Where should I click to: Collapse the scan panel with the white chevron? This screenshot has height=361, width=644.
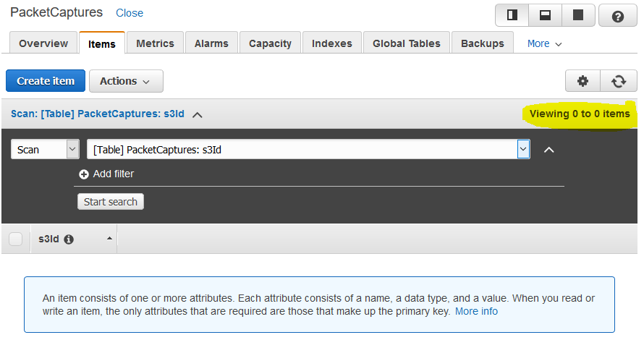pos(548,150)
